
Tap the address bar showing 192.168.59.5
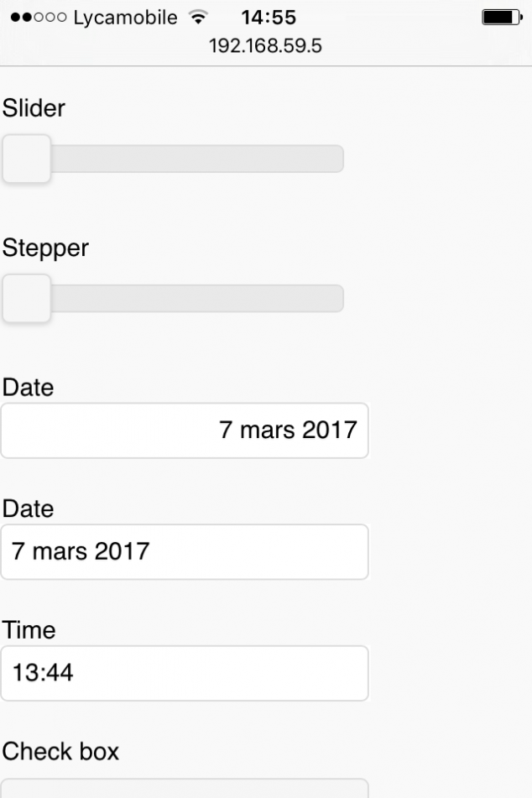266,46
